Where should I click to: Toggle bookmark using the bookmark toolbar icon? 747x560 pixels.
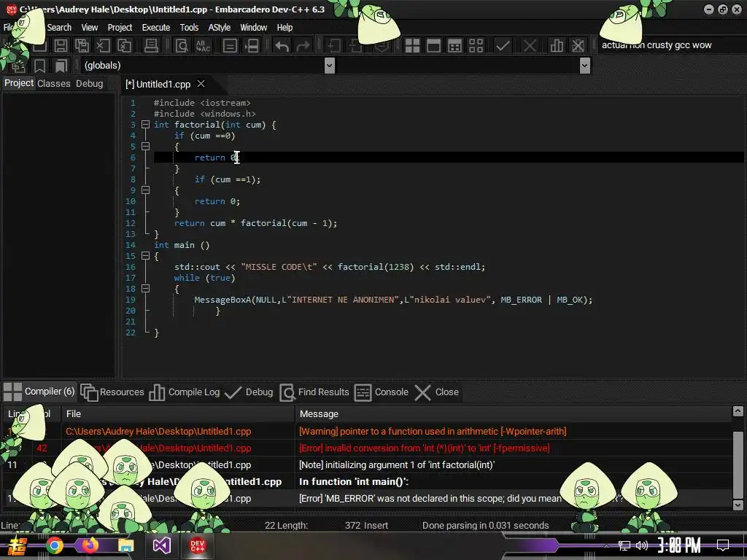pyautogui.click(x=39, y=66)
